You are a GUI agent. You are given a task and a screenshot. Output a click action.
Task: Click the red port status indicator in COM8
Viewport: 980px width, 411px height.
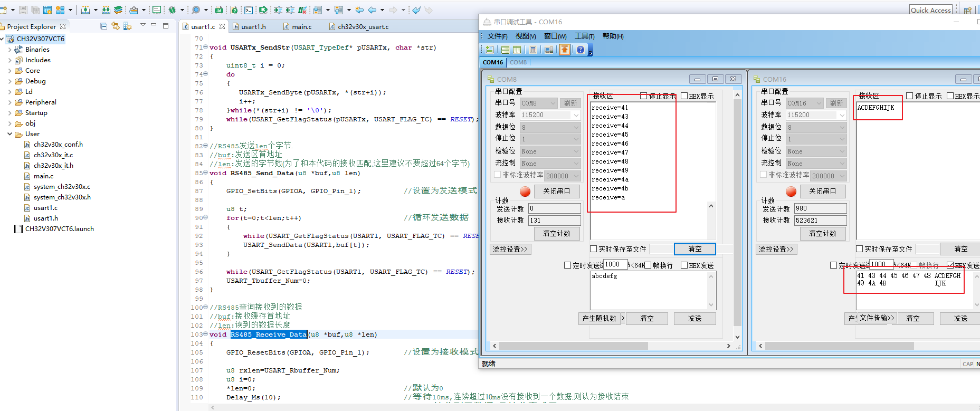525,192
